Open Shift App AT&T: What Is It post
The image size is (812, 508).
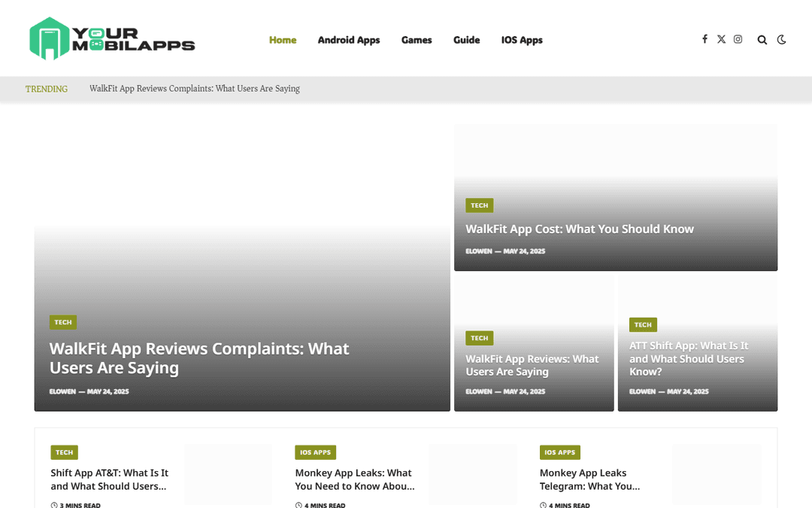(x=110, y=479)
